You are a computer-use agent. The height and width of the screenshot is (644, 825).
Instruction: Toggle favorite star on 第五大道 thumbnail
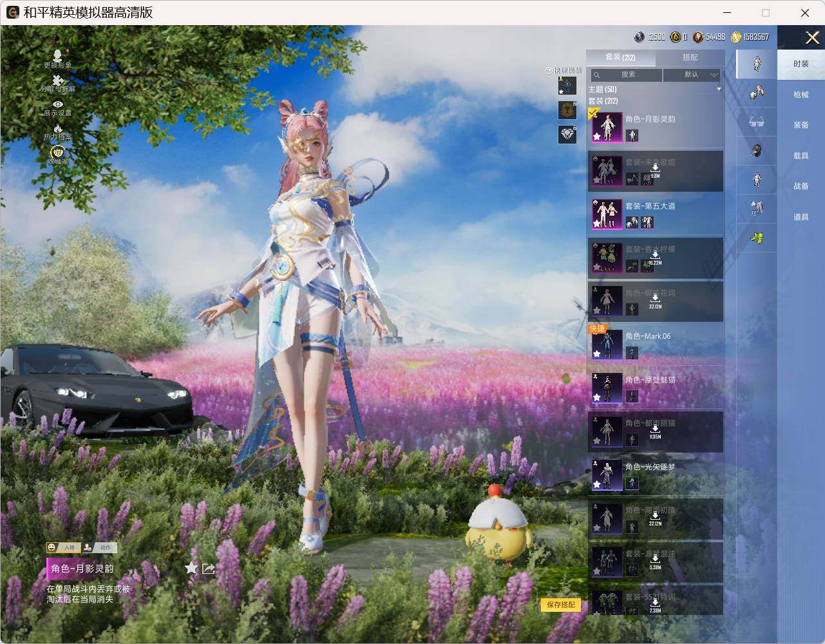pos(597,223)
